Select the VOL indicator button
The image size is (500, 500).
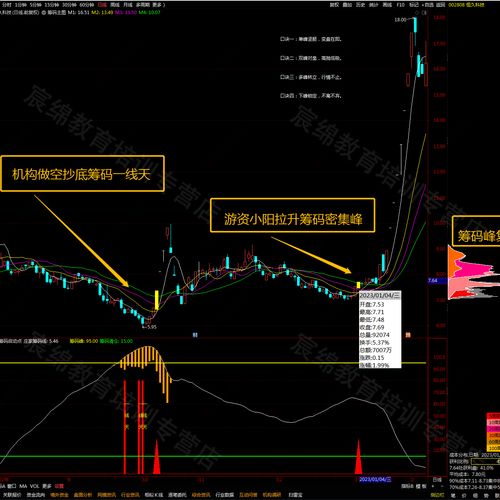[35, 486]
